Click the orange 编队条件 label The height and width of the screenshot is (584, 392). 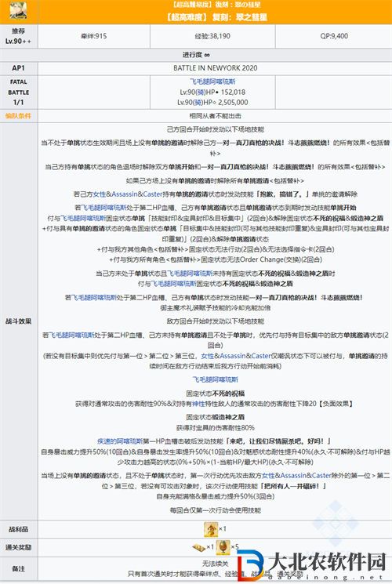point(18,116)
